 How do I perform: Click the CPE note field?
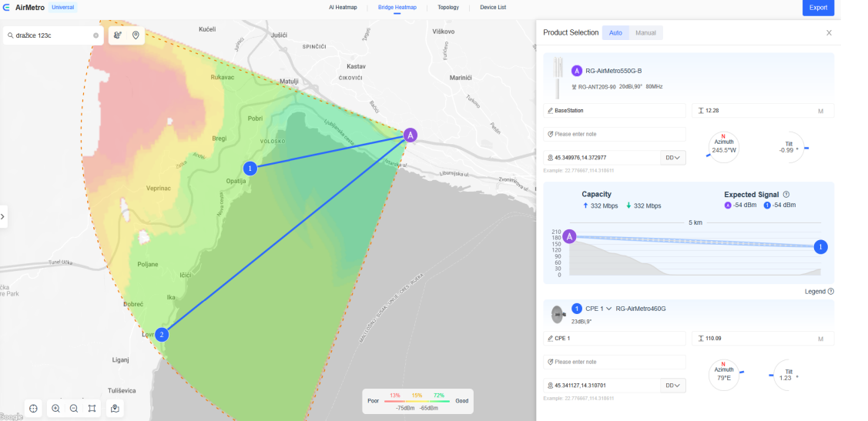click(x=615, y=362)
